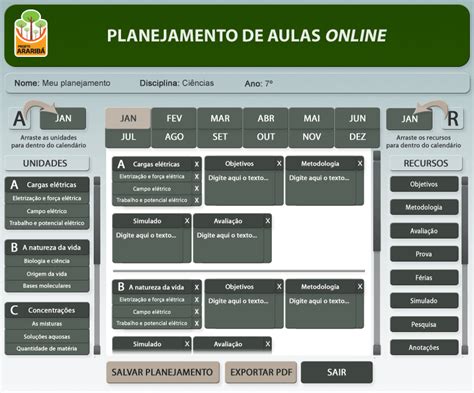
Task: Click the large R resources icon
Action: [x=453, y=118]
